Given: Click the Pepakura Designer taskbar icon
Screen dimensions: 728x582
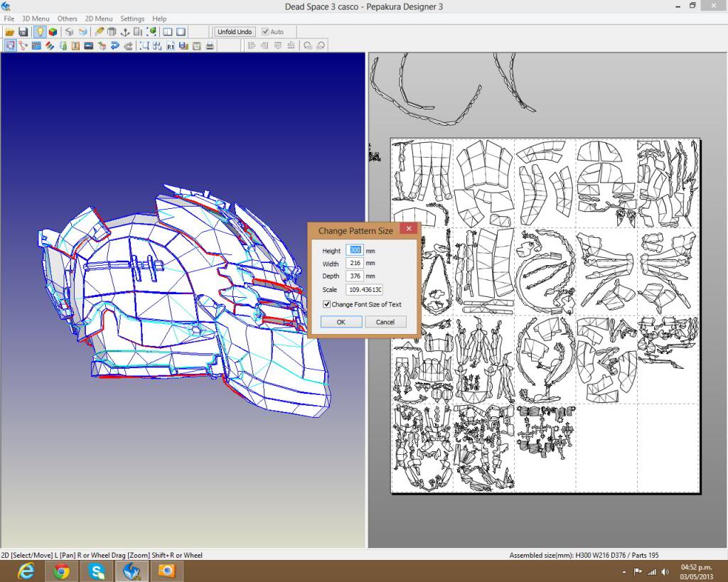Looking at the screenshot, I should [x=132, y=571].
